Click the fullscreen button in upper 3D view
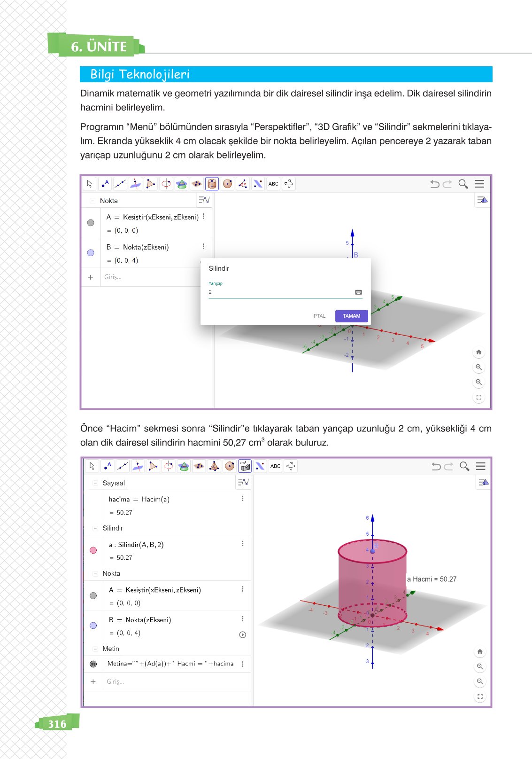This screenshot has width=532, height=759. 478,397
